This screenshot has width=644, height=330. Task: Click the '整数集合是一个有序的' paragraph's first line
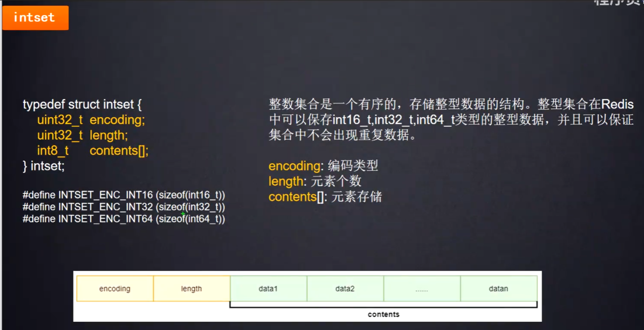tap(451, 105)
